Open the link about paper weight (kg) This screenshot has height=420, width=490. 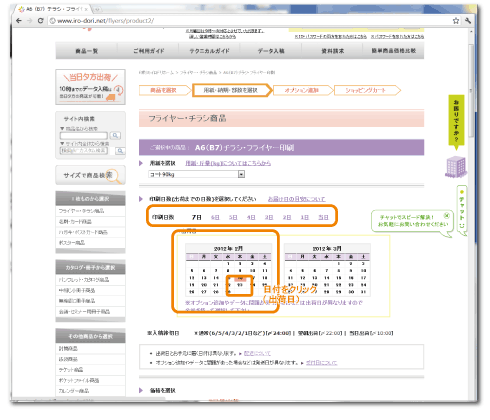tap(228, 163)
